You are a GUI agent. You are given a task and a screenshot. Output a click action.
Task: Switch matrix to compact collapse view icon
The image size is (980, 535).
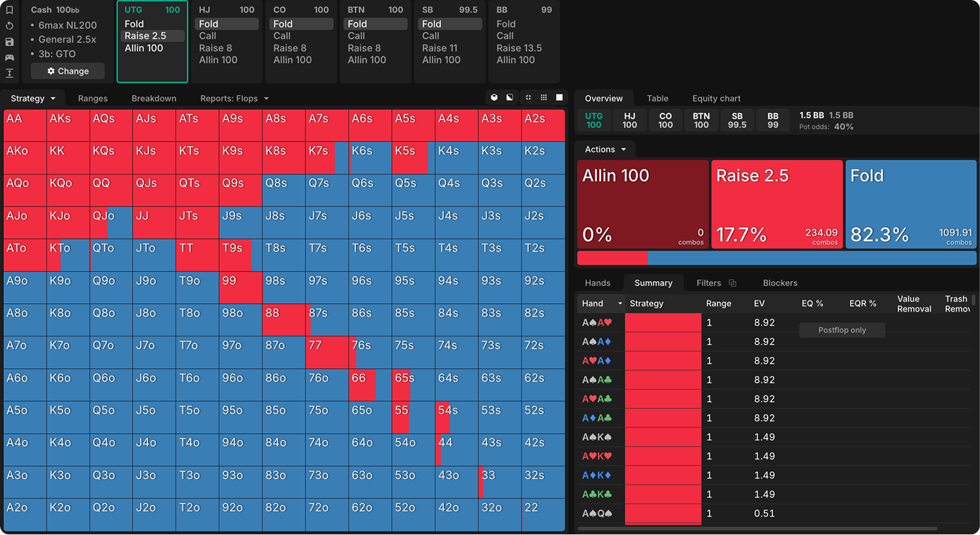click(528, 97)
